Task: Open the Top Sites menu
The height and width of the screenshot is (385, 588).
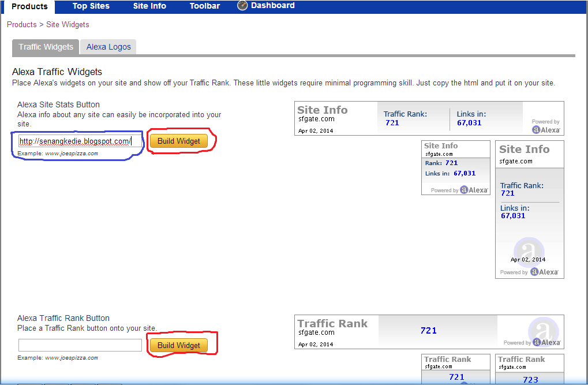Action: (x=91, y=6)
